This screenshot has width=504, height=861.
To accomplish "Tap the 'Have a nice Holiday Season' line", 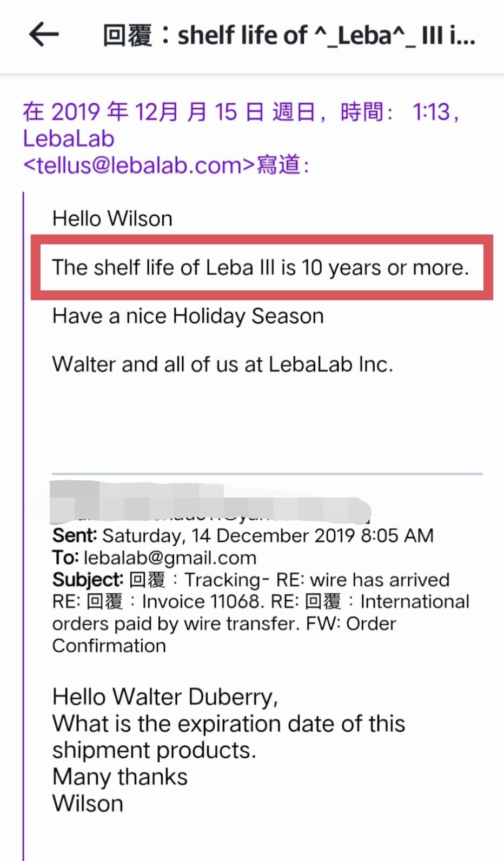I will point(188,316).
